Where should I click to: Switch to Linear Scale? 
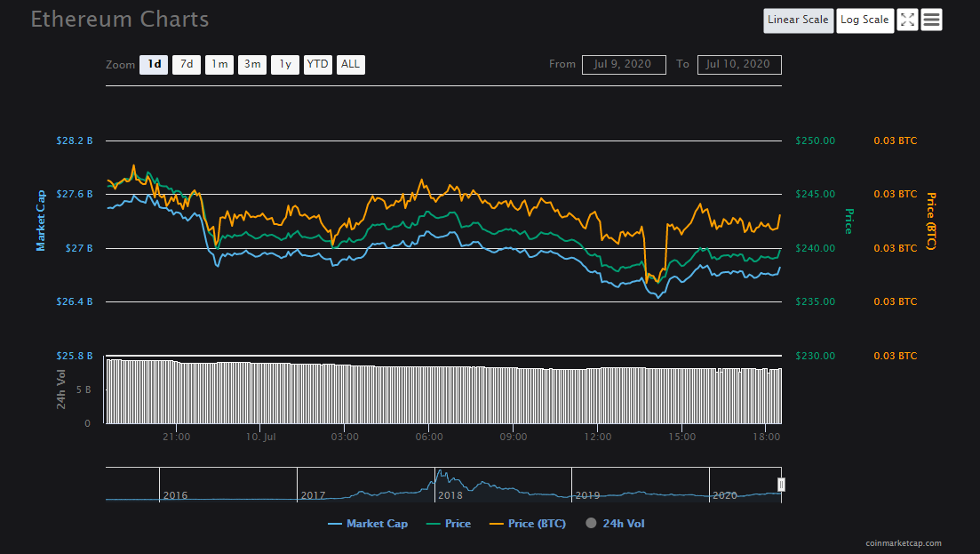(798, 20)
